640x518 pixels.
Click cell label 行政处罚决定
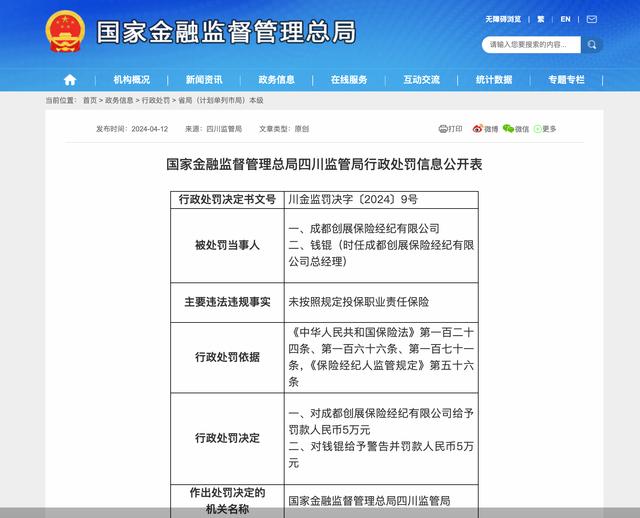(227, 438)
